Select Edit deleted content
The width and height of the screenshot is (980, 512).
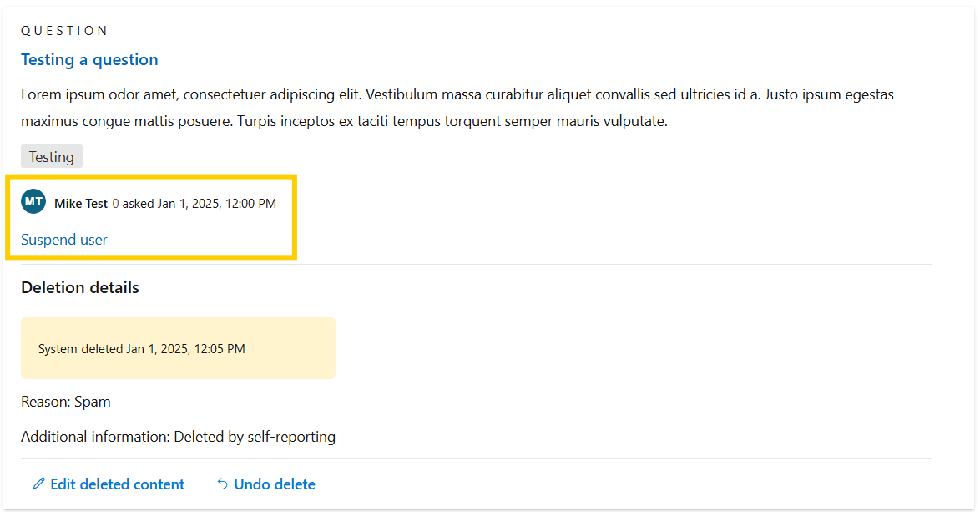[x=117, y=484]
